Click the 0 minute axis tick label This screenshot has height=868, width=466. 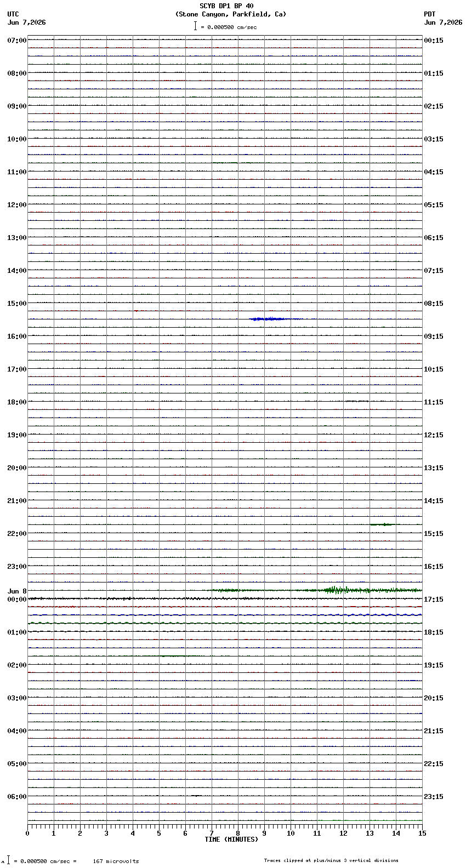click(27, 833)
